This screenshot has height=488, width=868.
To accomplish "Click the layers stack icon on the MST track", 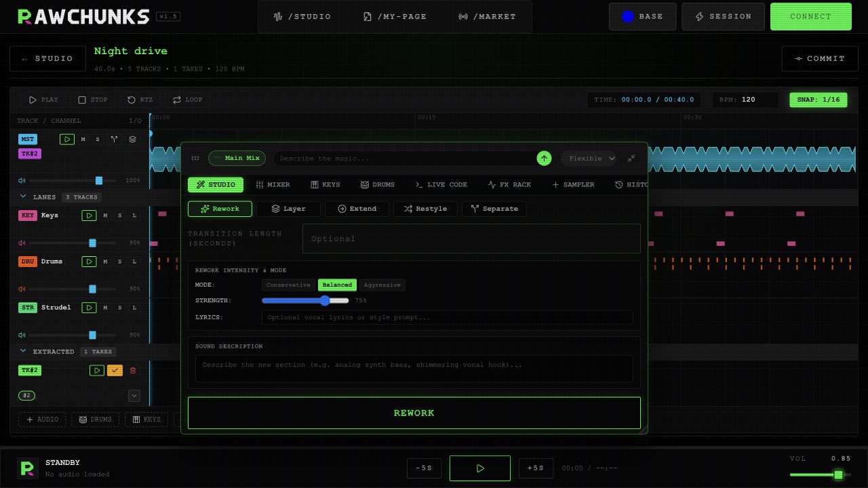I will click(x=132, y=139).
